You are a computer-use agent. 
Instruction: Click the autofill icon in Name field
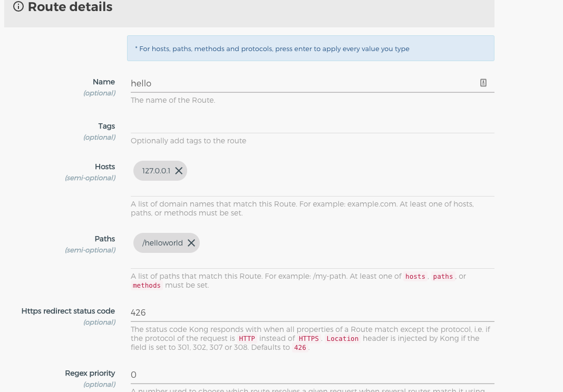[x=483, y=83]
